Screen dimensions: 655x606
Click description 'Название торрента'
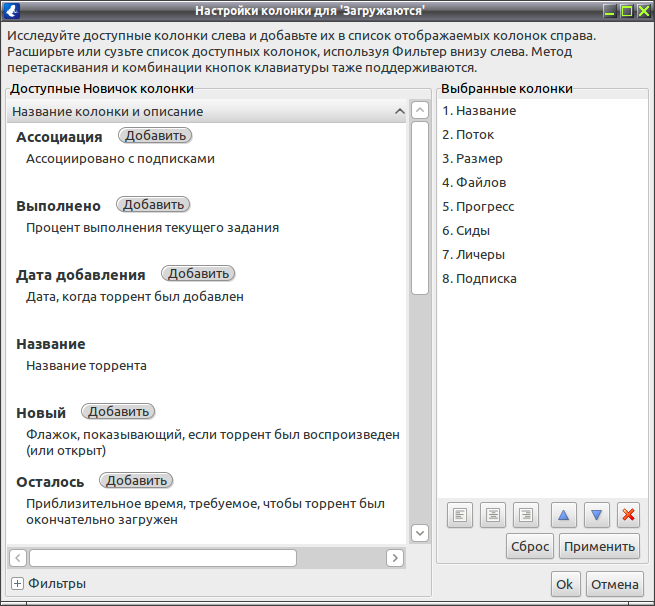tap(86, 366)
